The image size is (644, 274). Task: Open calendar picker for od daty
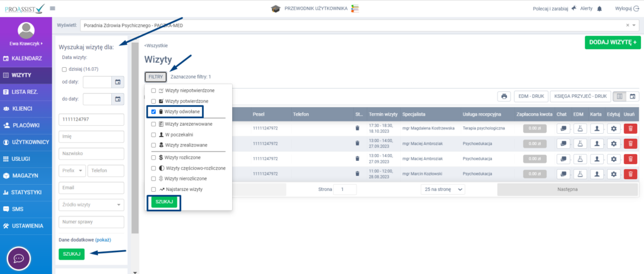(117, 82)
